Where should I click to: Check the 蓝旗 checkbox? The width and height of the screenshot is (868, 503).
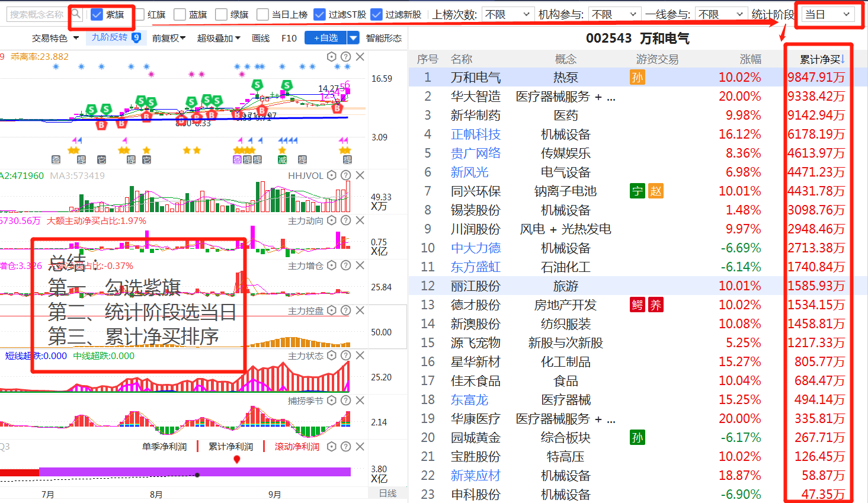coord(180,14)
